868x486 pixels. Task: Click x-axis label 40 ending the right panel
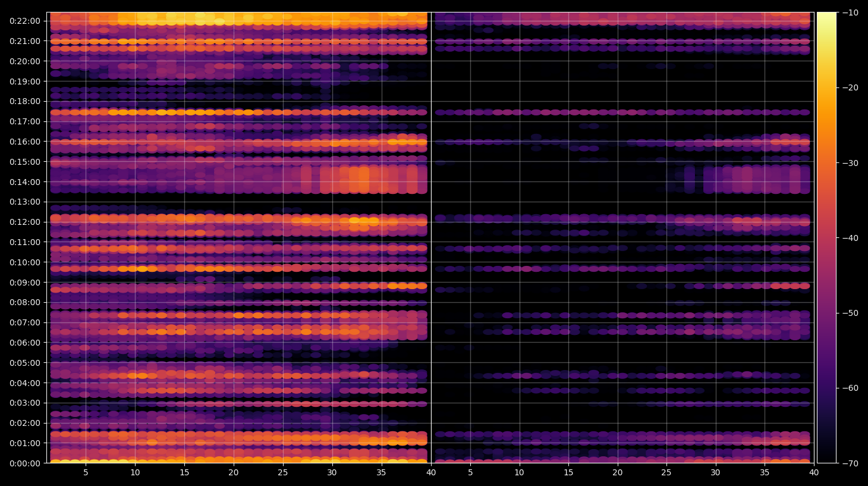pos(814,473)
